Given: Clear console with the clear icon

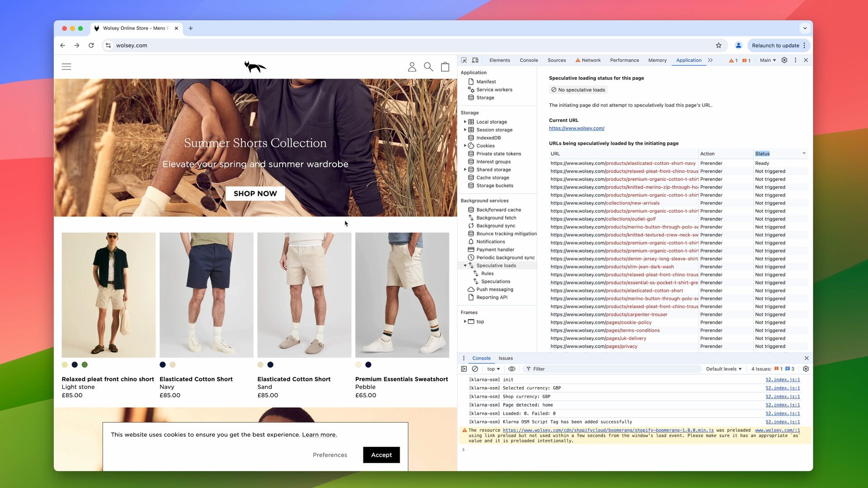Looking at the screenshot, I should tap(475, 369).
